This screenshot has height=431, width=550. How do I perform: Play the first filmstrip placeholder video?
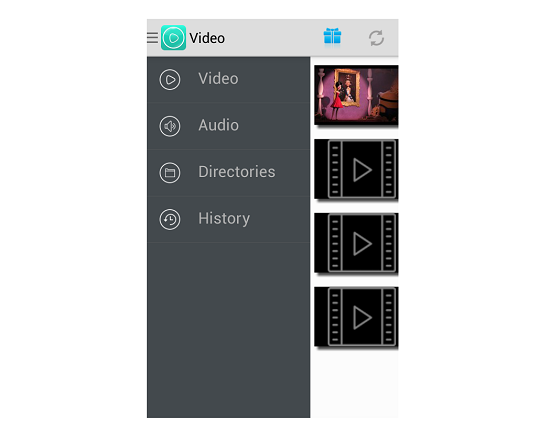point(356,169)
